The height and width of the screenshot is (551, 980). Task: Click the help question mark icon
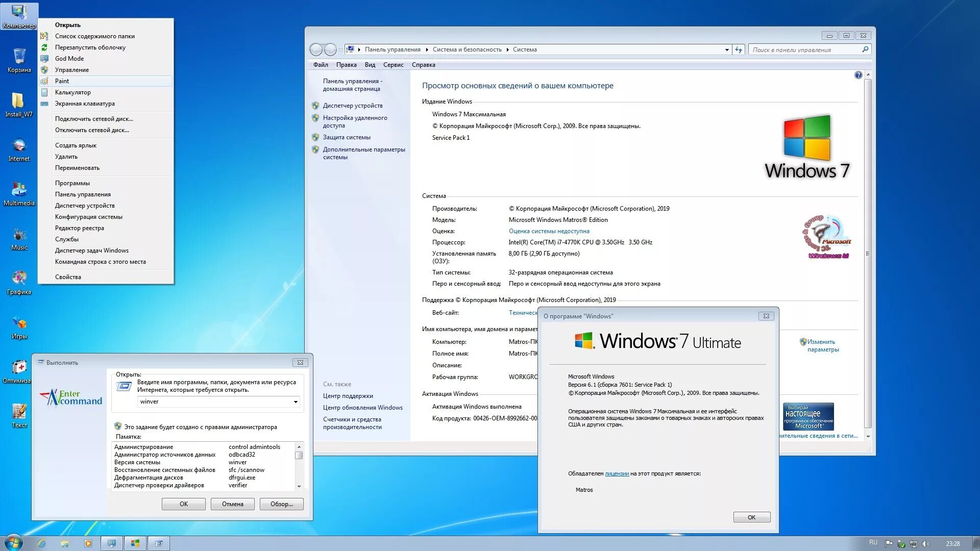(x=858, y=75)
